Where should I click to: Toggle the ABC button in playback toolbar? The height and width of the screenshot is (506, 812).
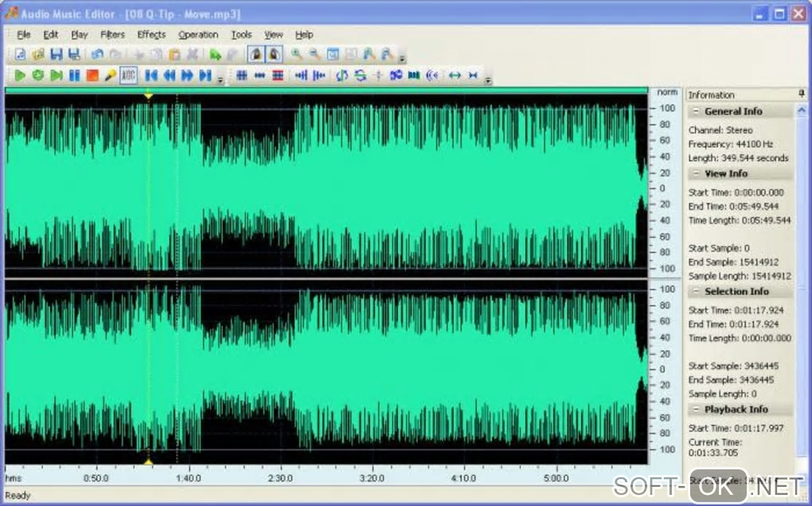pyautogui.click(x=128, y=76)
